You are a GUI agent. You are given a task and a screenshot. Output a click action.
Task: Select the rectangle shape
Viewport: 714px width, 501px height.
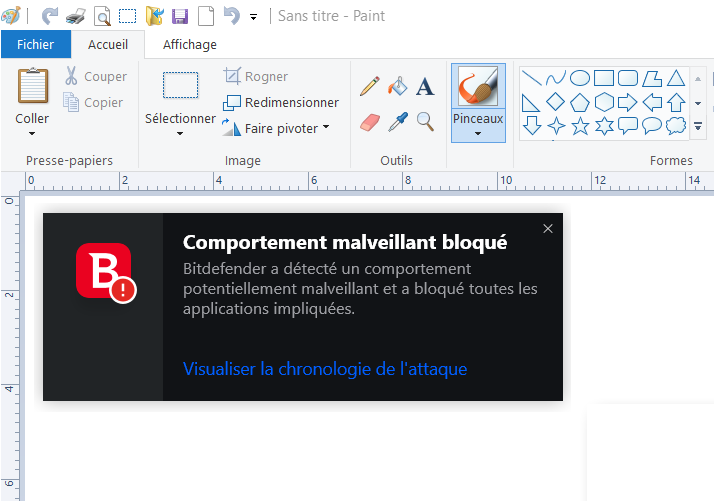604,78
